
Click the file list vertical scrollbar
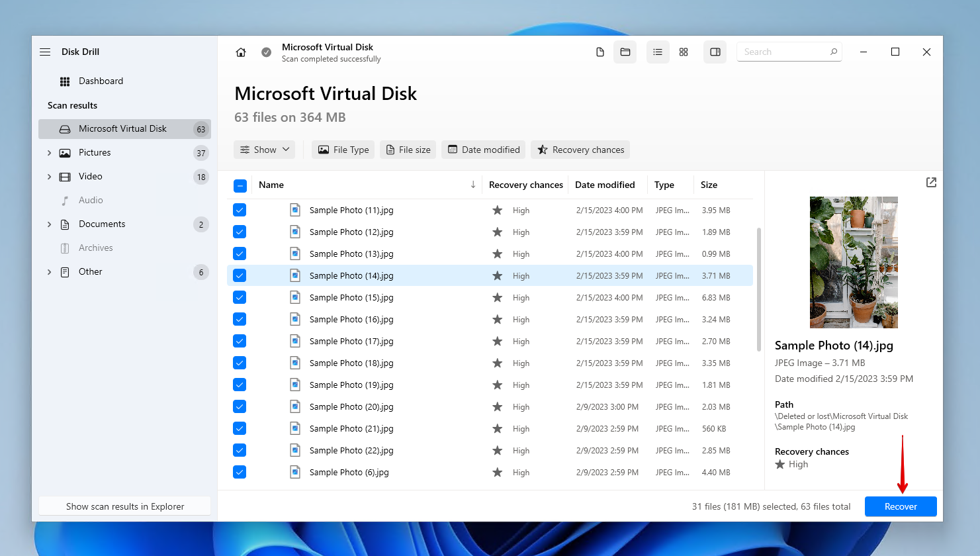pyautogui.click(x=759, y=289)
